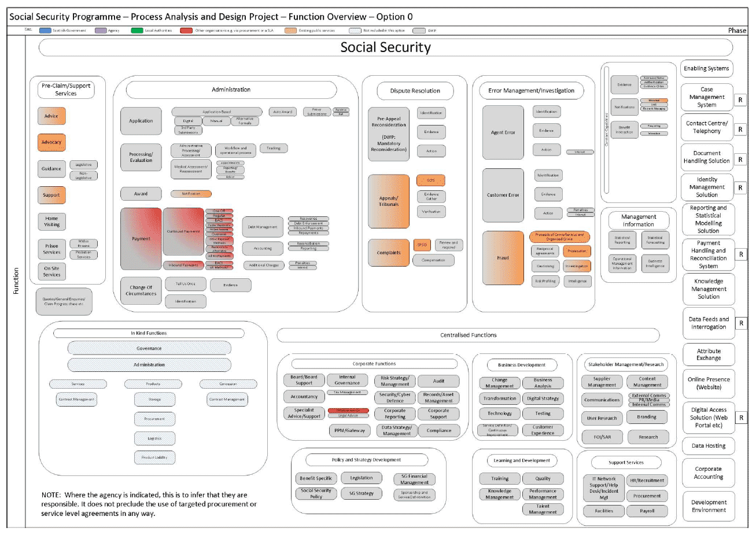Select the purple Agency legend swatch
The width and height of the screenshot is (756, 535).
[x=101, y=31]
